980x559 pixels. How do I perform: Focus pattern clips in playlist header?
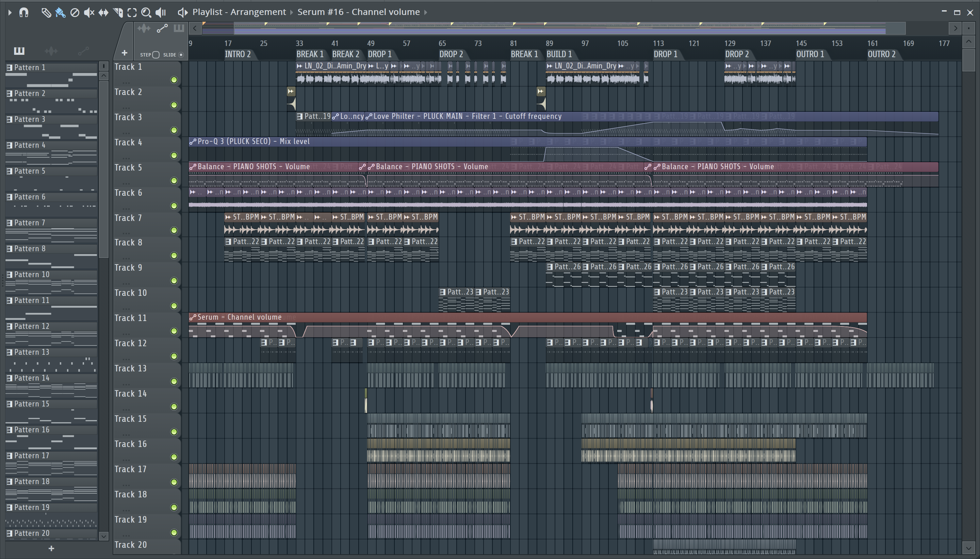point(179,28)
